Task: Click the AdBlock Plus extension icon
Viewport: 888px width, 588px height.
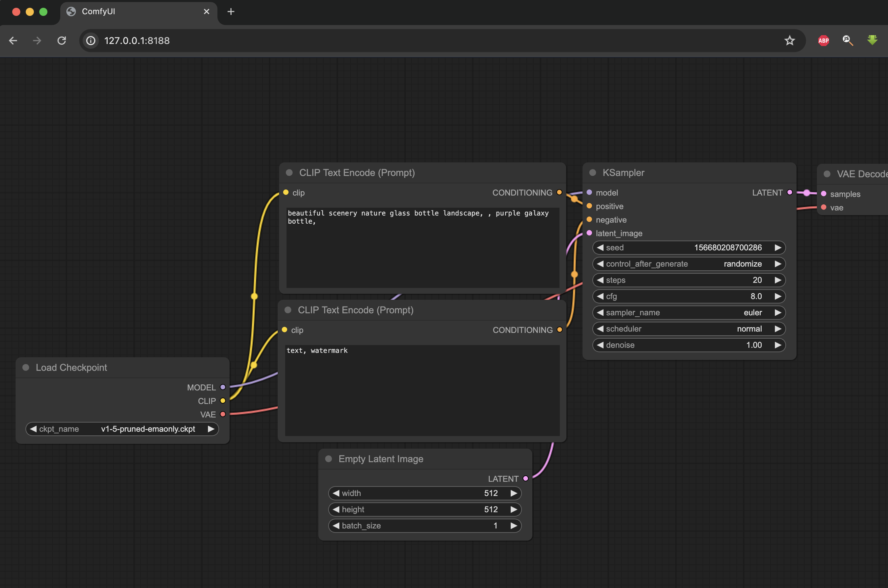Action: [x=823, y=41]
